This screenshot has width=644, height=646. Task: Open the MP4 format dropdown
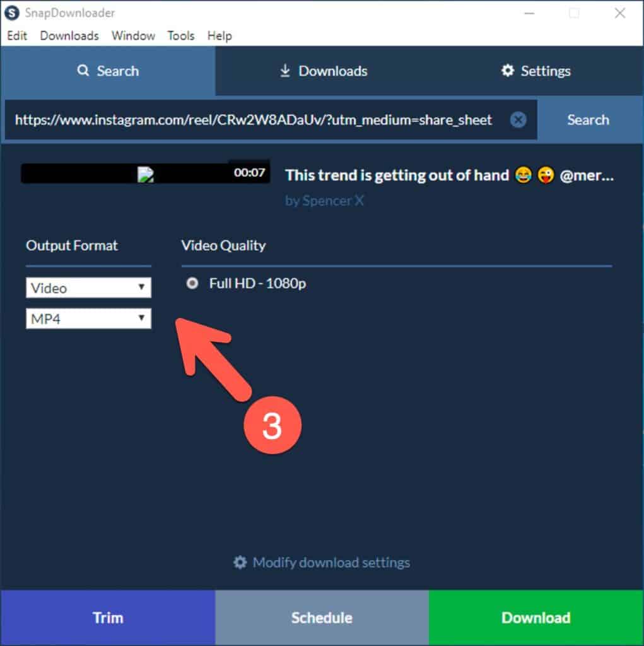tap(88, 319)
